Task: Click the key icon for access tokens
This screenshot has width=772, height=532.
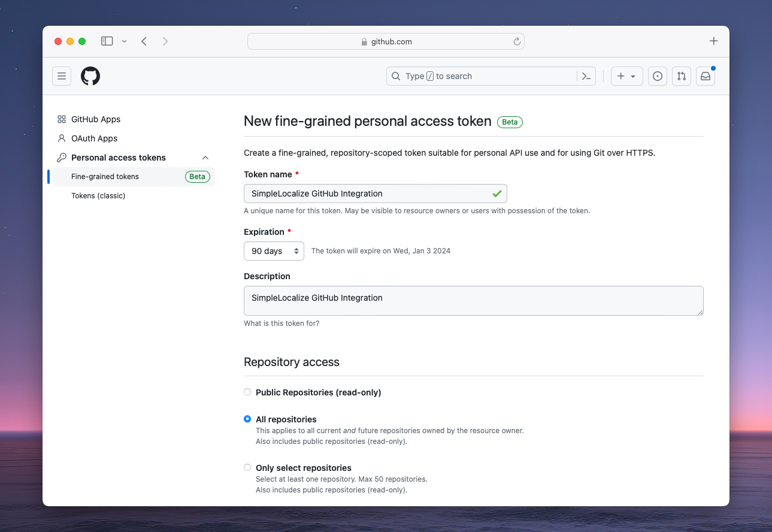Action: tap(62, 158)
